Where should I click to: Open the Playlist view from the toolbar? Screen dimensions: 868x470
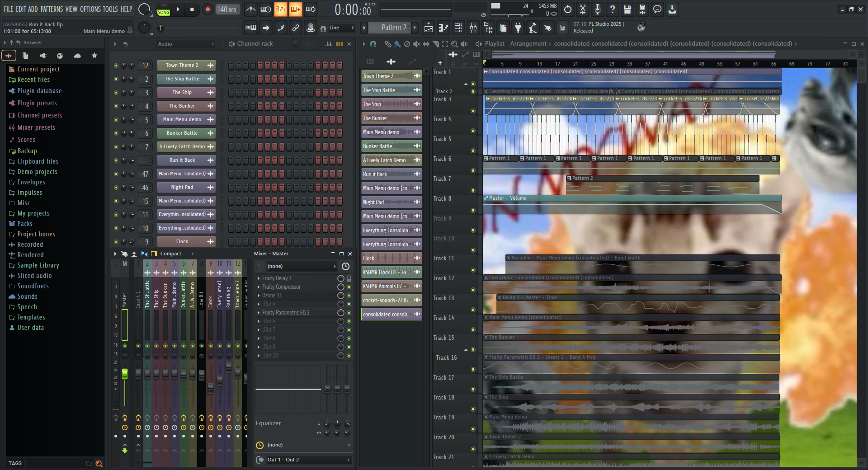[x=429, y=28]
